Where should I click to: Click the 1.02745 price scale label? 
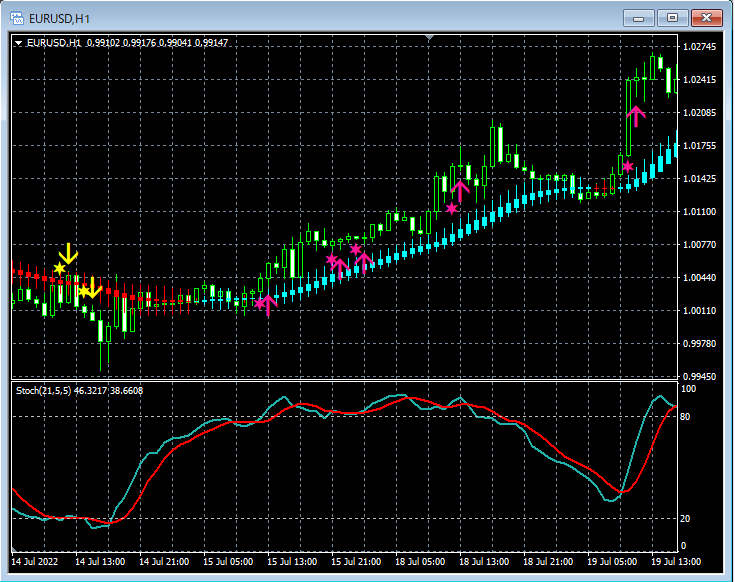[700, 47]
